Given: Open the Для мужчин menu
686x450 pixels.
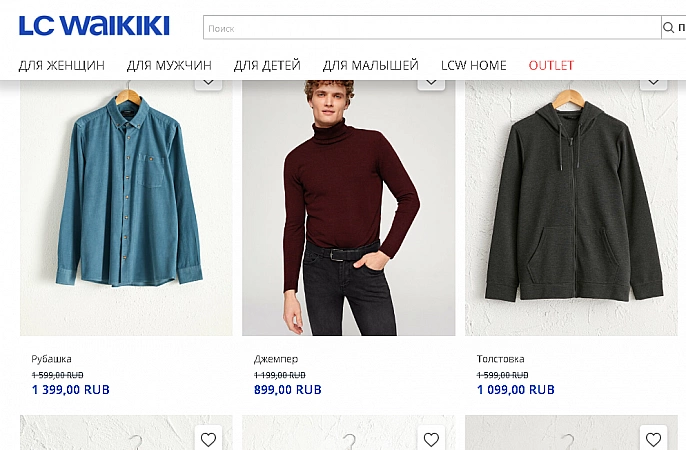Looking at the screenshot, I should pyautogui.click(x=169, y=66).
